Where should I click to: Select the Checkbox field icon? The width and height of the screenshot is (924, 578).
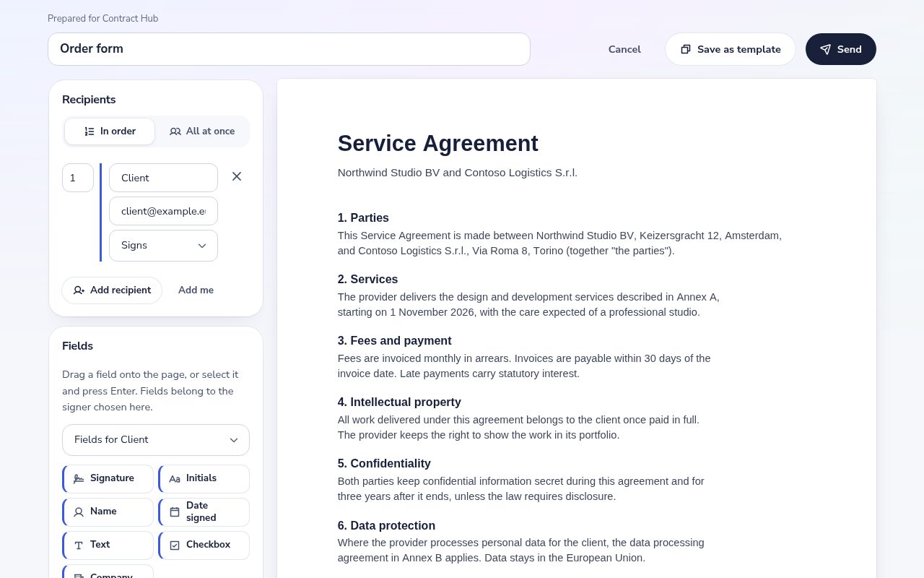coord(175,545)
